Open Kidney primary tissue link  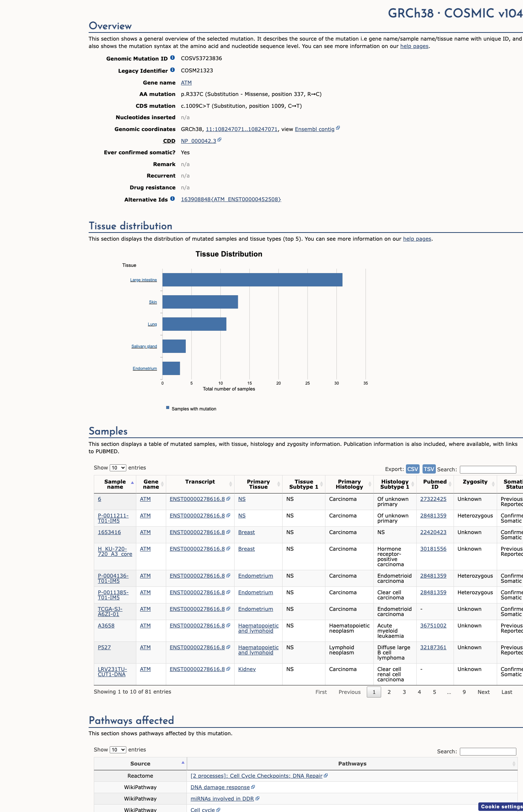247,669
